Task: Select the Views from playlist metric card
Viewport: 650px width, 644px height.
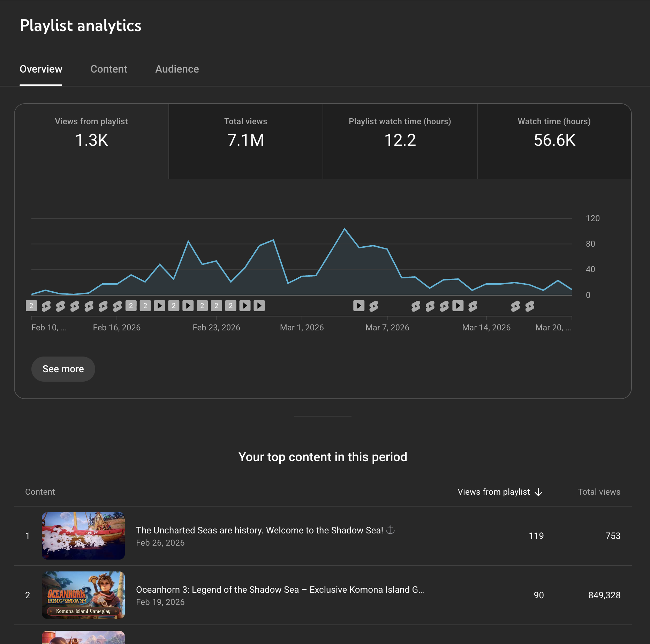Action: click(91, 140)
